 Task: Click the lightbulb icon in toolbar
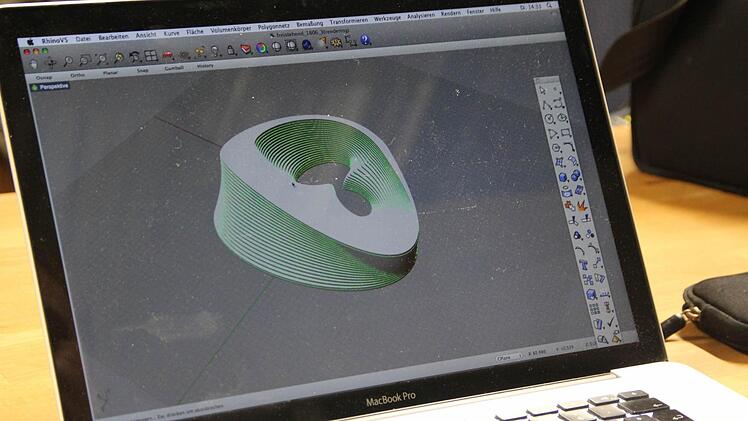(215, 51)
